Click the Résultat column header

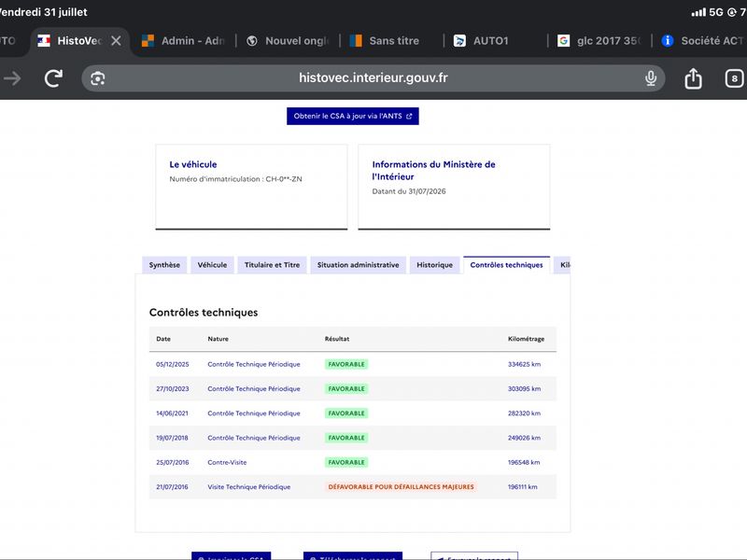pyautogui.click(x=337, y=339)
